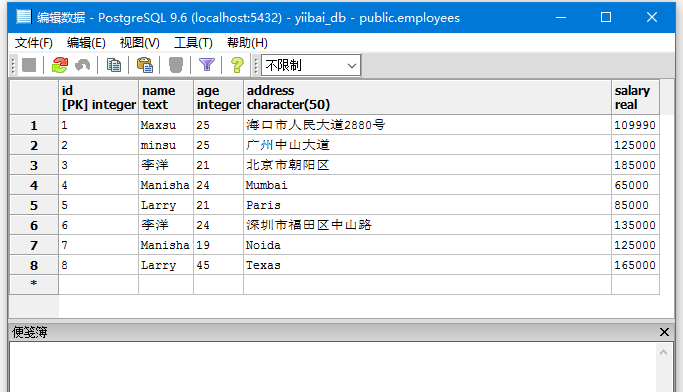The image size is (683, 392).
Task: Click the salary column header
Action: 635,98
